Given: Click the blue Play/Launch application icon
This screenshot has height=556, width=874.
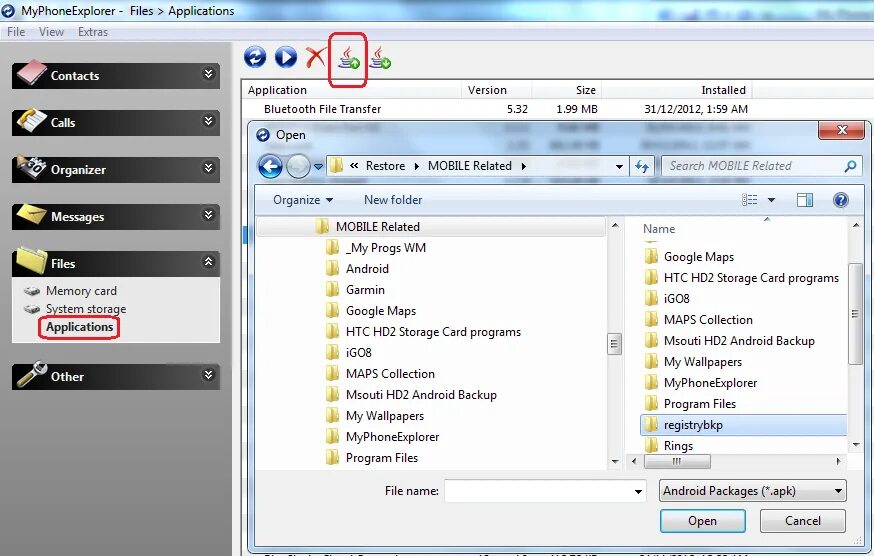Looking at the screenshot, I should coord(286,57).
